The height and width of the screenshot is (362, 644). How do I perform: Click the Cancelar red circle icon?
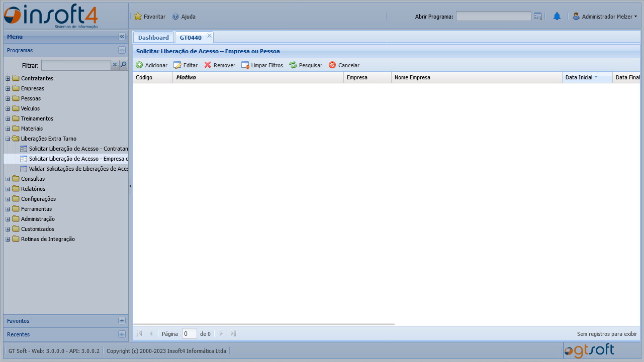[332, 65]
